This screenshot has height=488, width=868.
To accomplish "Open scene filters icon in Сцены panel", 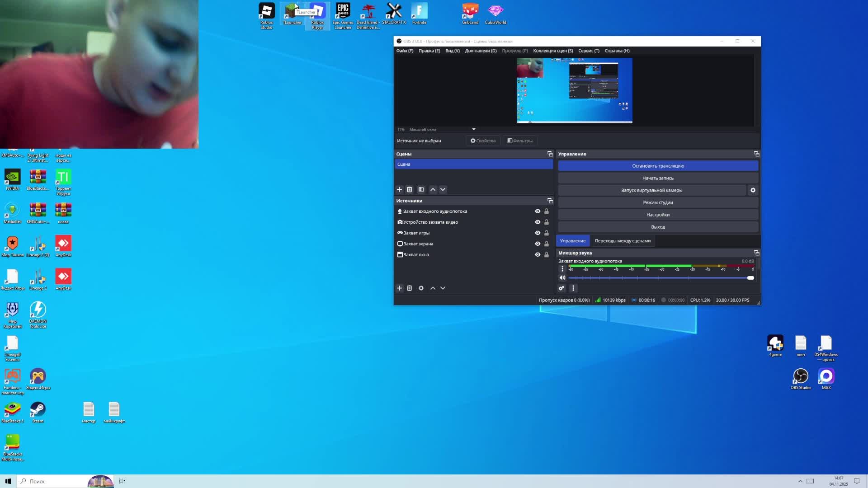I will point(421,189).
